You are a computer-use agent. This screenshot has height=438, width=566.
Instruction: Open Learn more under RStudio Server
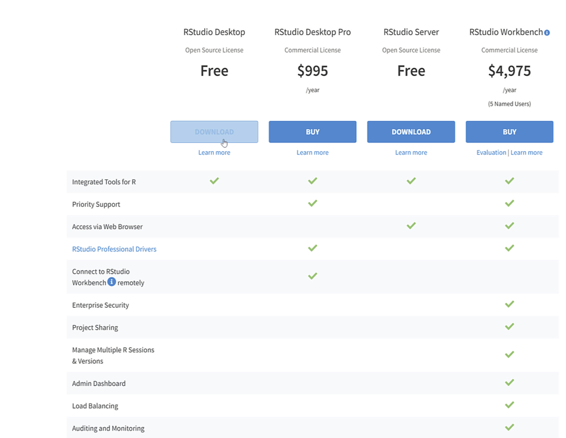point(411,153)
